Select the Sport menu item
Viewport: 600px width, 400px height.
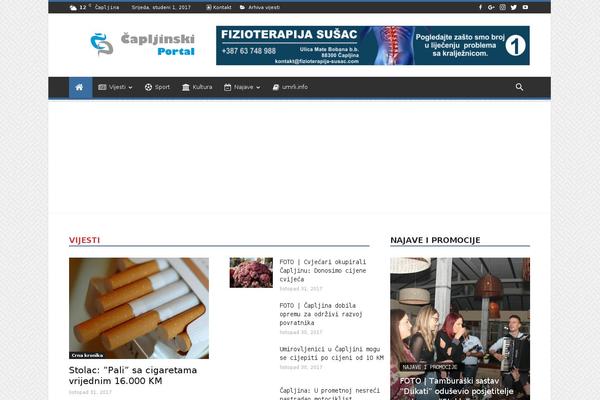pyautogui.click(x=157, y=87)
